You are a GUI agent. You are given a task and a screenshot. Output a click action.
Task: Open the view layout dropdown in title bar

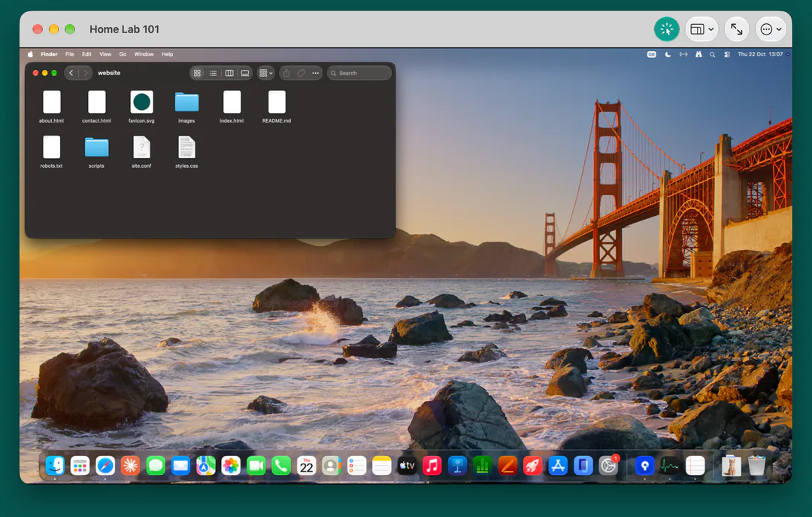702,29
